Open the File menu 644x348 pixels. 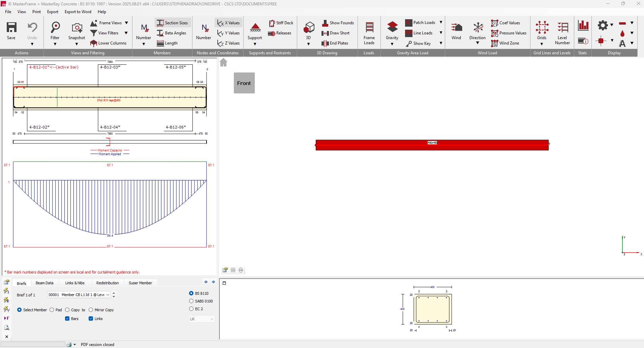click(8, 12)
